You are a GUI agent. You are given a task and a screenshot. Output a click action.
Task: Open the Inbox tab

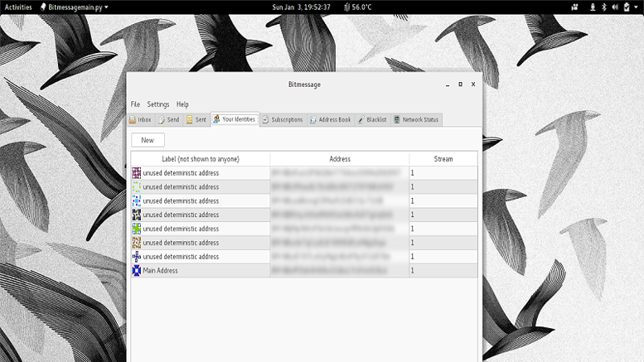coord(140,120)
